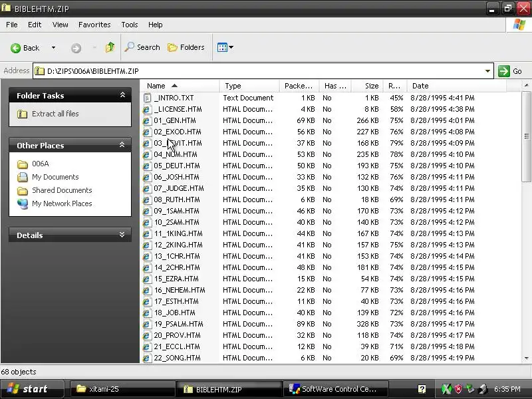
Task: Sort by the Date column header
Action: coord(457,86)
